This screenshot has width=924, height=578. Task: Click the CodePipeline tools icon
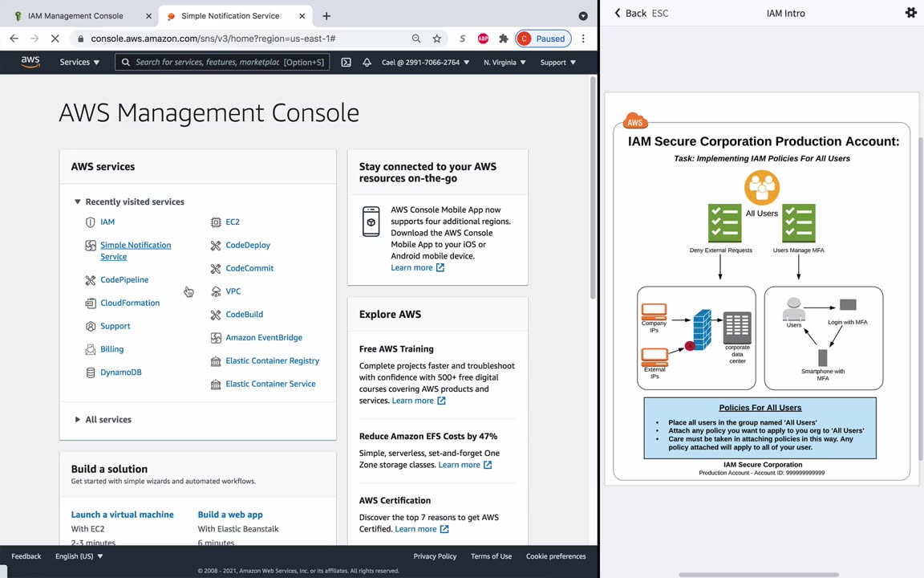coord(90,280)
